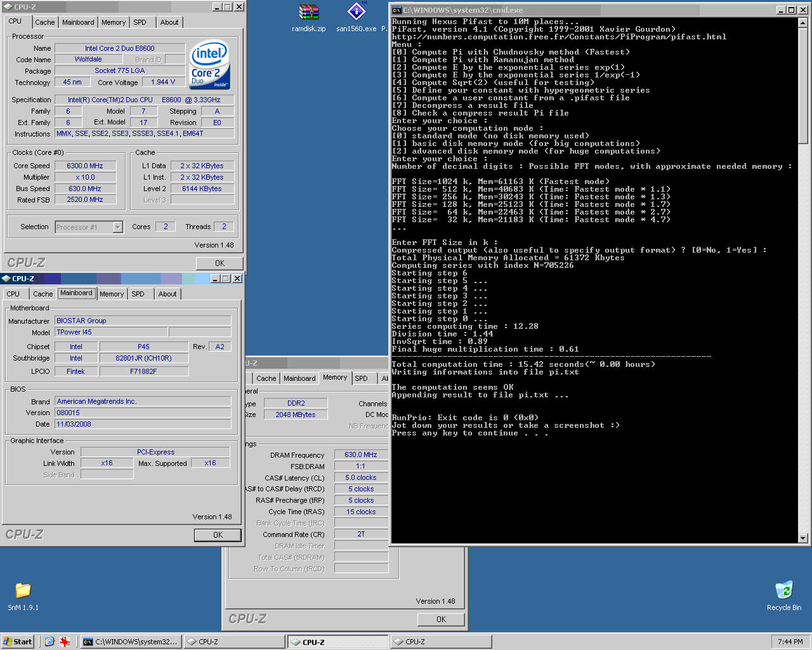The width and height of the screenshot is (812, 650).
Task: Select SPD tab in the rear Memory CPU-Z window
Action: coord(361,378)
